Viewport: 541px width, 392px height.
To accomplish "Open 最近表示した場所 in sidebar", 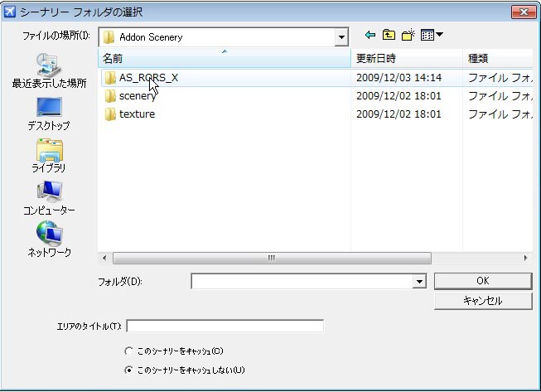I will (x=49, y=70).
